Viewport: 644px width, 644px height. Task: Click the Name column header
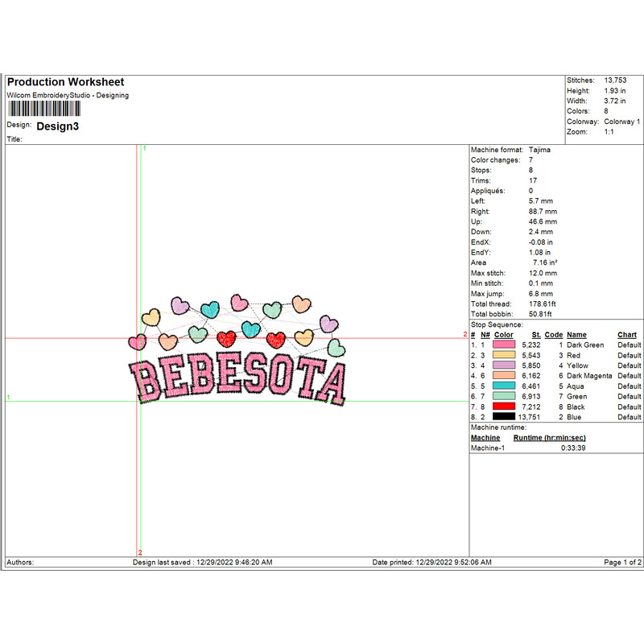tap(576, 335)
